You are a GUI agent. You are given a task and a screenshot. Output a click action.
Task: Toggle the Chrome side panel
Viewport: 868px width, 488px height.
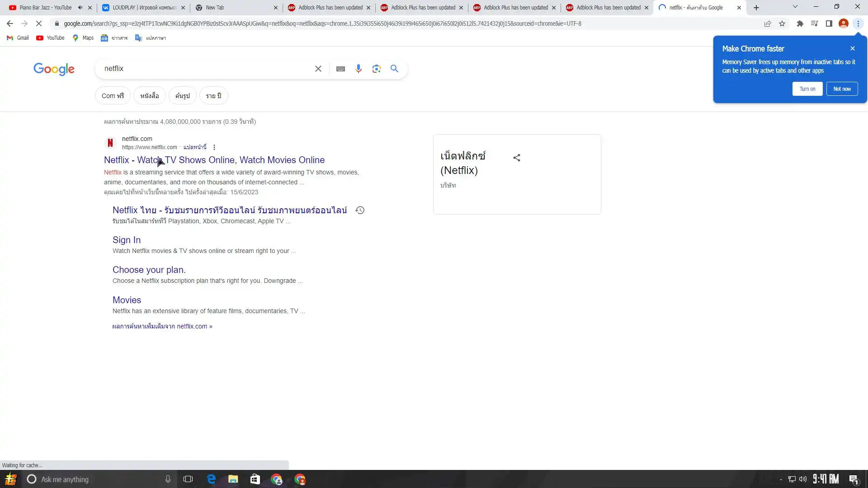pyautogui.click(x=829, y=23)
